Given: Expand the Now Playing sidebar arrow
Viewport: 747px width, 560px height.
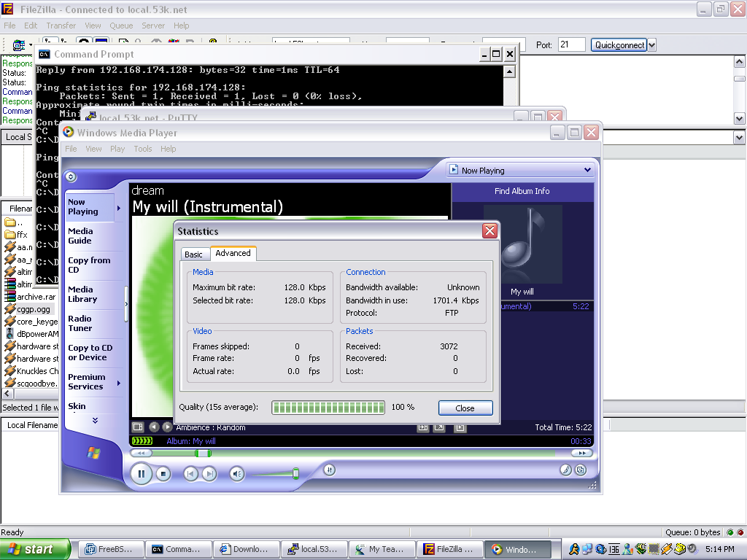Looking at the screenshot, I should [119, 208].
